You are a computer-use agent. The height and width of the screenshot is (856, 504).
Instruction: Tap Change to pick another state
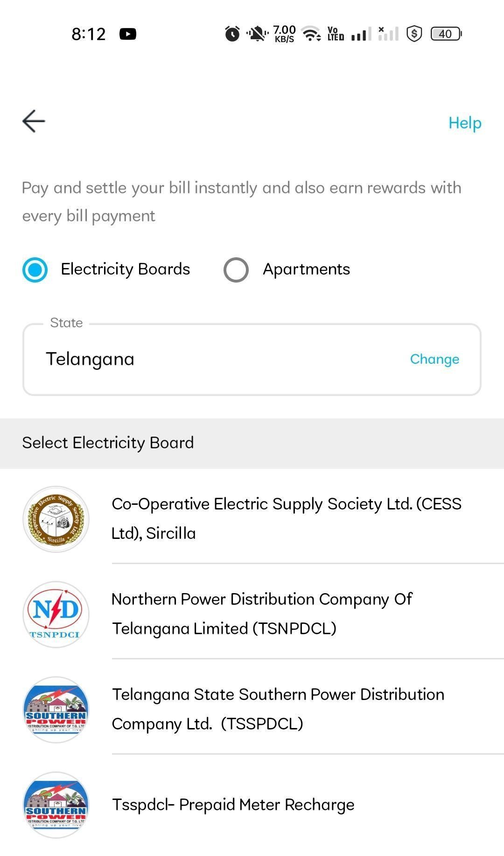(x=434, y=359)
